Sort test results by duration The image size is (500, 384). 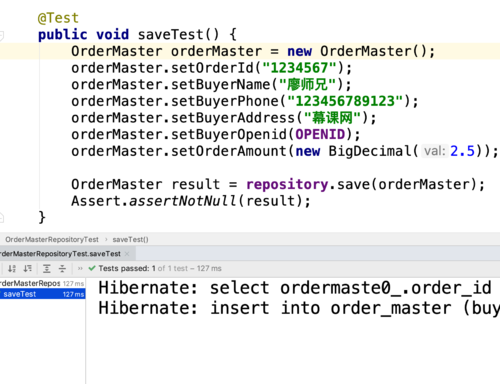(28, 269)
